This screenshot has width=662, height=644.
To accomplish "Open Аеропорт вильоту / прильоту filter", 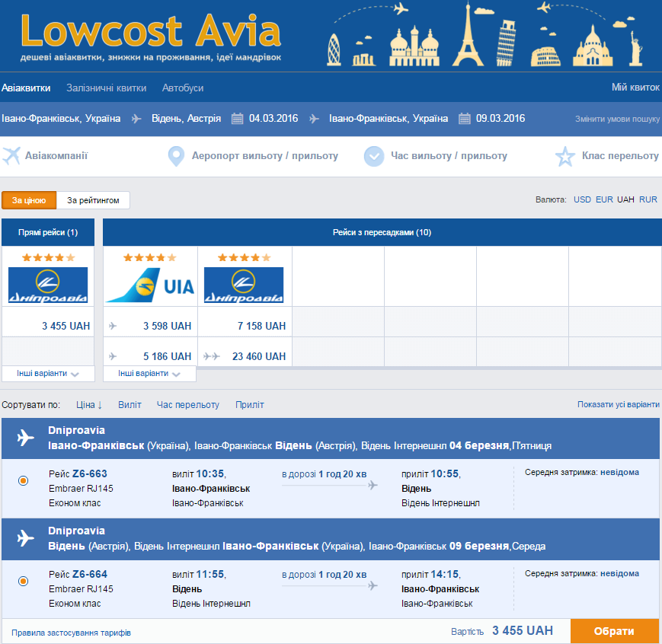I will pyautogui.click(x=265, y=156).
